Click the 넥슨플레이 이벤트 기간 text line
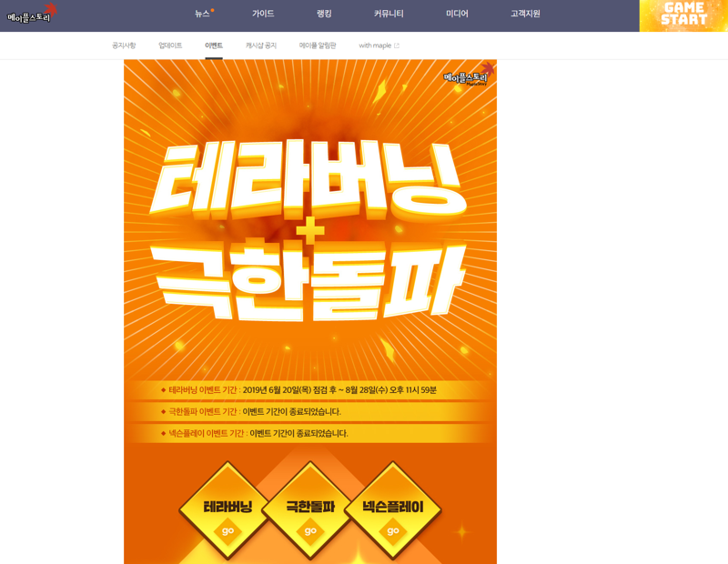 tap(255, 434)
